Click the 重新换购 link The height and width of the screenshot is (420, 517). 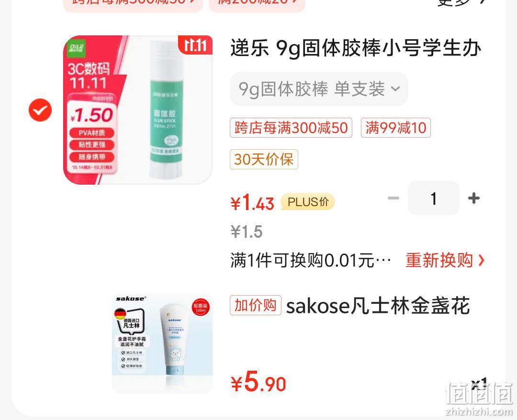pyautogui.click(x=439, y=260)
